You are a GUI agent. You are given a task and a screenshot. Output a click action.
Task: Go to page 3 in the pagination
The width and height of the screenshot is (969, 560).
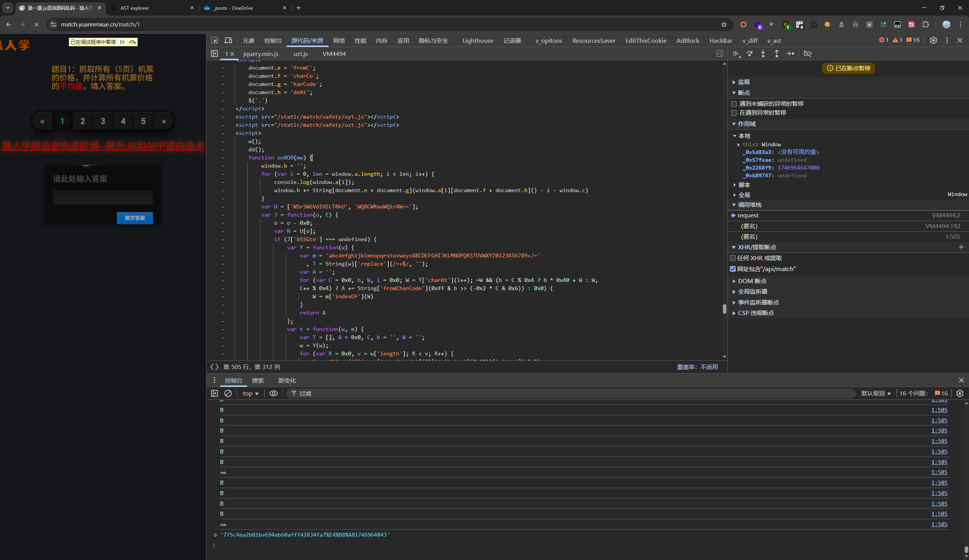tap(103, 121)
